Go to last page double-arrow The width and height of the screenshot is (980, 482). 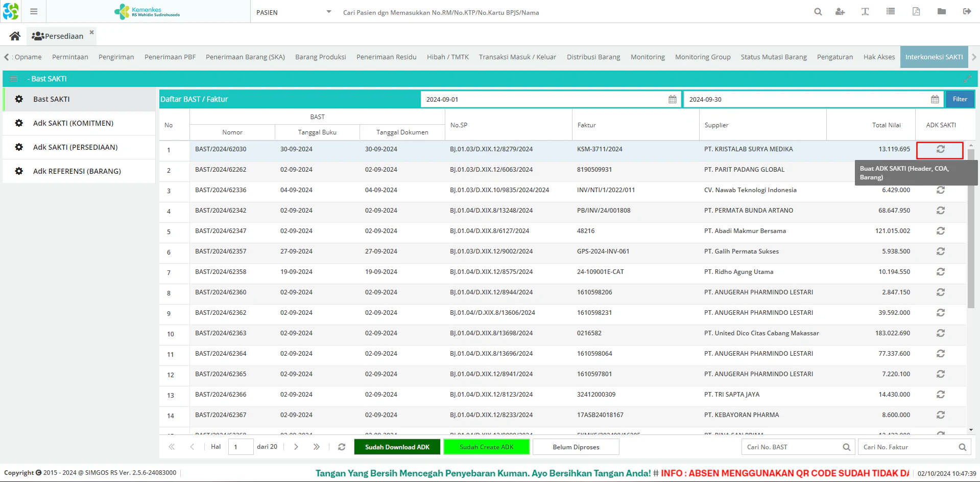pos(317,447)
